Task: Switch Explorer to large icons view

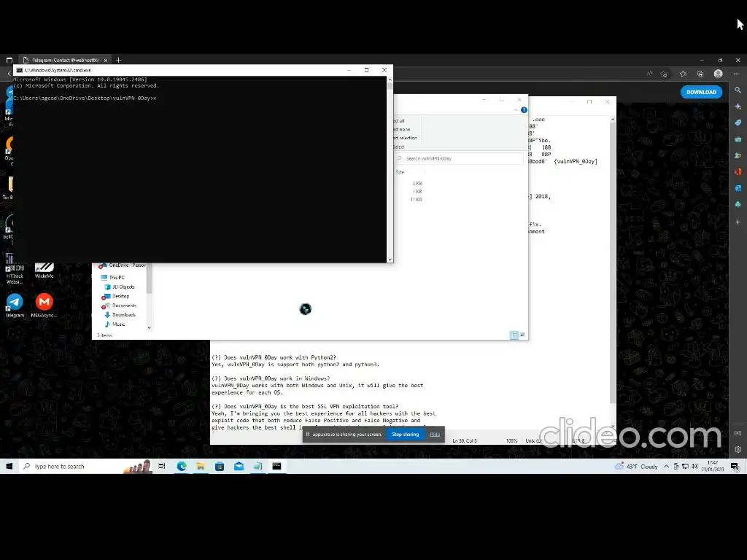Action: pos(522,335)
